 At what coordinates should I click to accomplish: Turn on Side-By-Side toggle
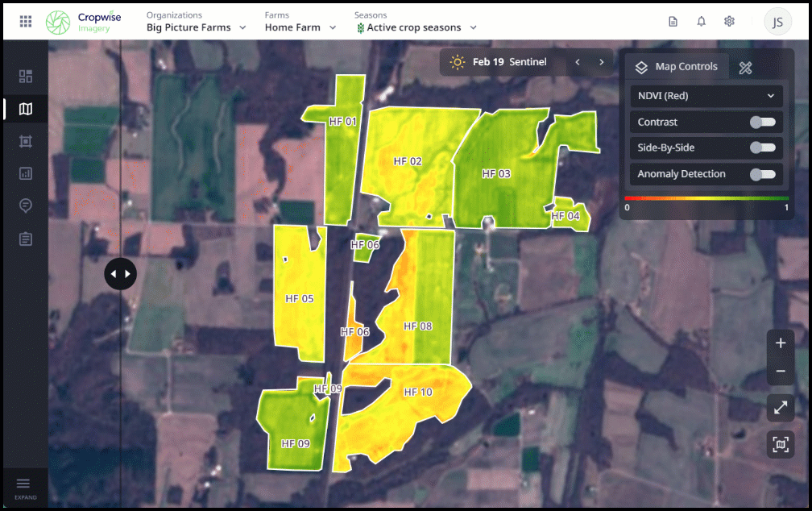click(762, 148)
